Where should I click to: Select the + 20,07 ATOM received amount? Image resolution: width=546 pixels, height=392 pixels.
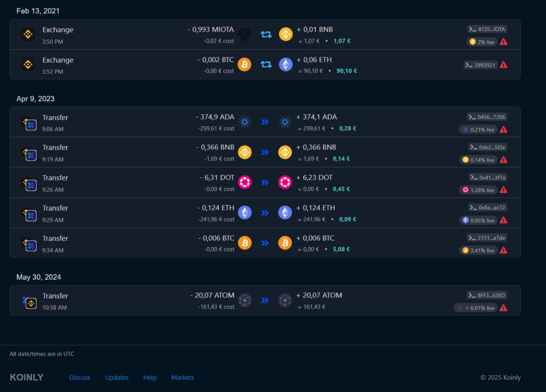[319, 295]
